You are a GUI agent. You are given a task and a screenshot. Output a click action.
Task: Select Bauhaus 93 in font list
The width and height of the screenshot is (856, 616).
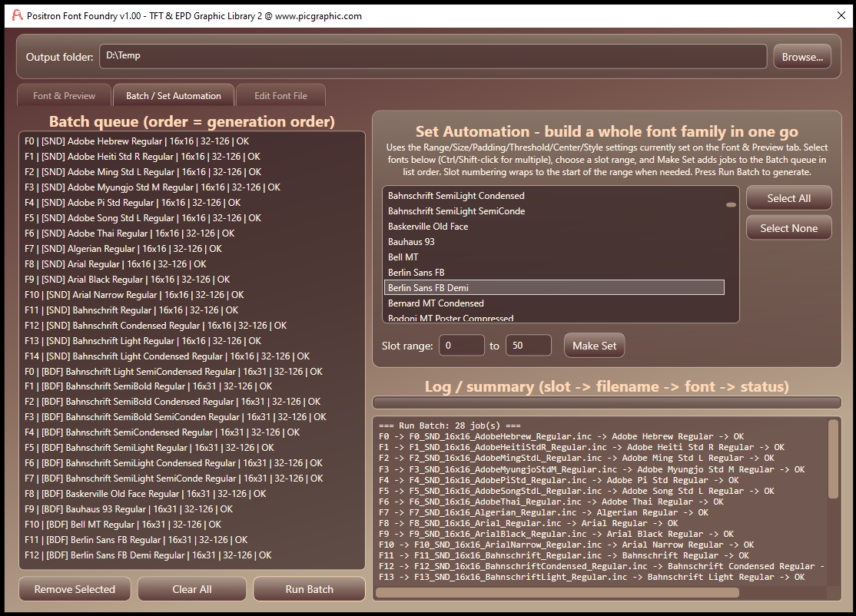coord(554,241)
